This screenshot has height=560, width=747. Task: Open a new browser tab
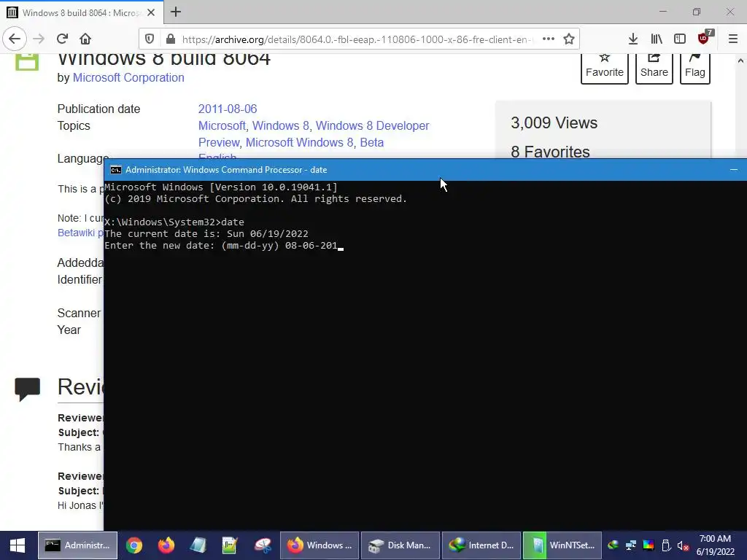(x=176, y=12)
